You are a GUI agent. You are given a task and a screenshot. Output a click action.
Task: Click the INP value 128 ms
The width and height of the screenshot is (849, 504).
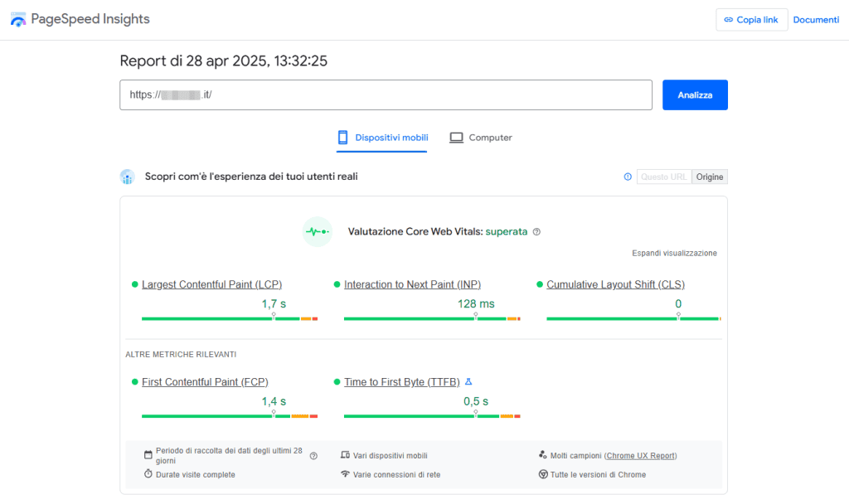pyautogui.click(x=476, y=303)
